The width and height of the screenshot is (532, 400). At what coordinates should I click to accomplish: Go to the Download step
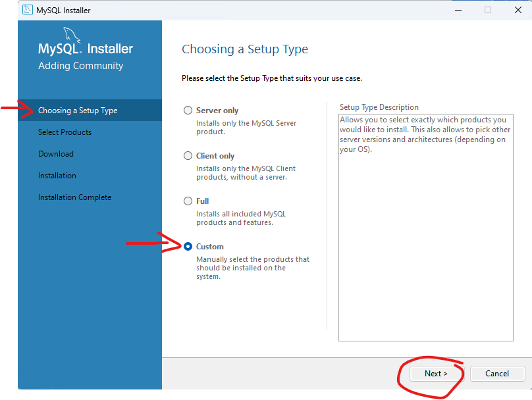(x=56, y=154)
